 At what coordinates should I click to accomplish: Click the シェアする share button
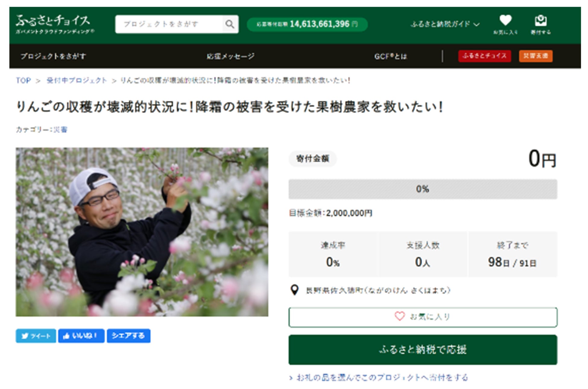[x=128, y=336]
